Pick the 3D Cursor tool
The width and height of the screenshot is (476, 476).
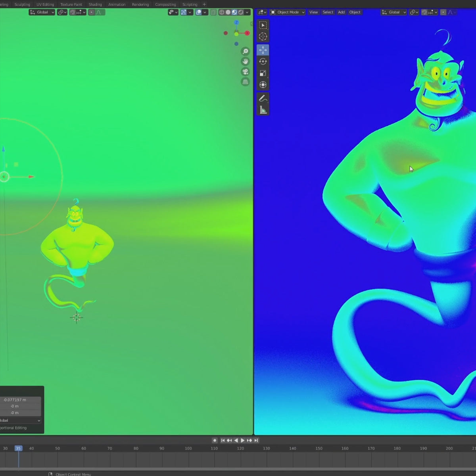(x=263, y=36)
